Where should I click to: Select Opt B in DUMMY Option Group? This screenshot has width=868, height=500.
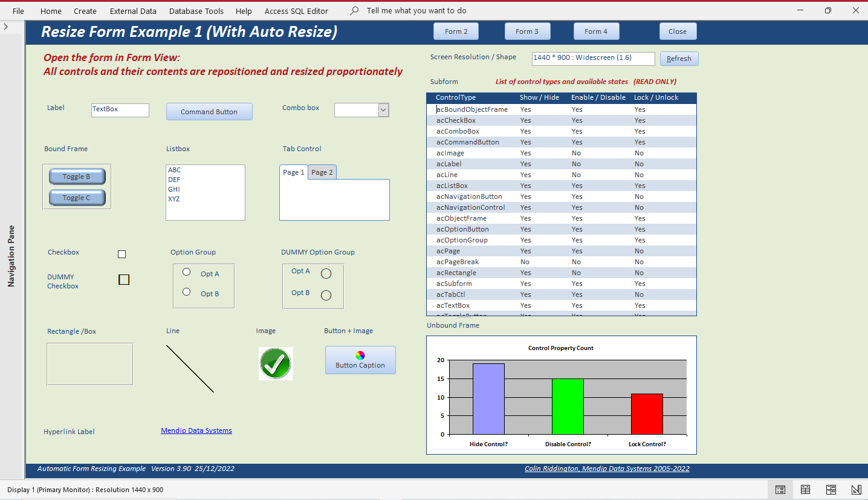point(326,295)
